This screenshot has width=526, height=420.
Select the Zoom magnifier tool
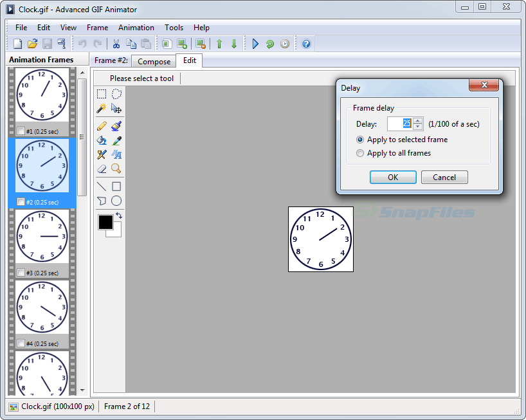116,169
